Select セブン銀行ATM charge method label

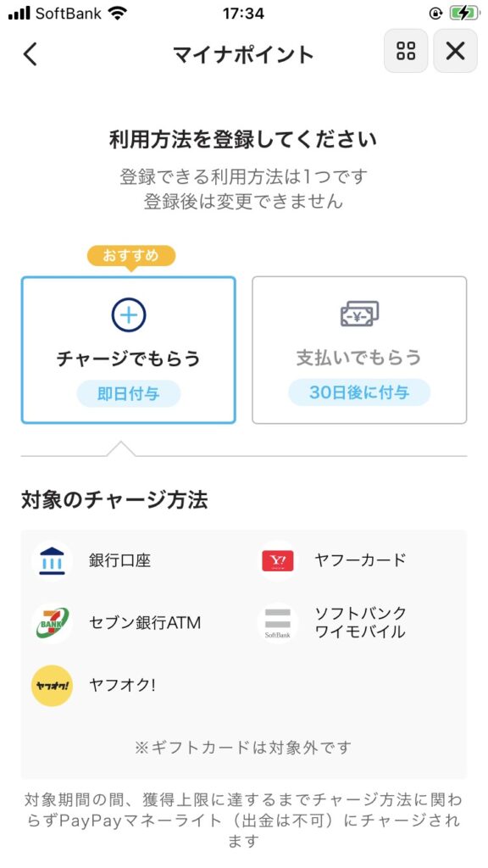(145, 623)
